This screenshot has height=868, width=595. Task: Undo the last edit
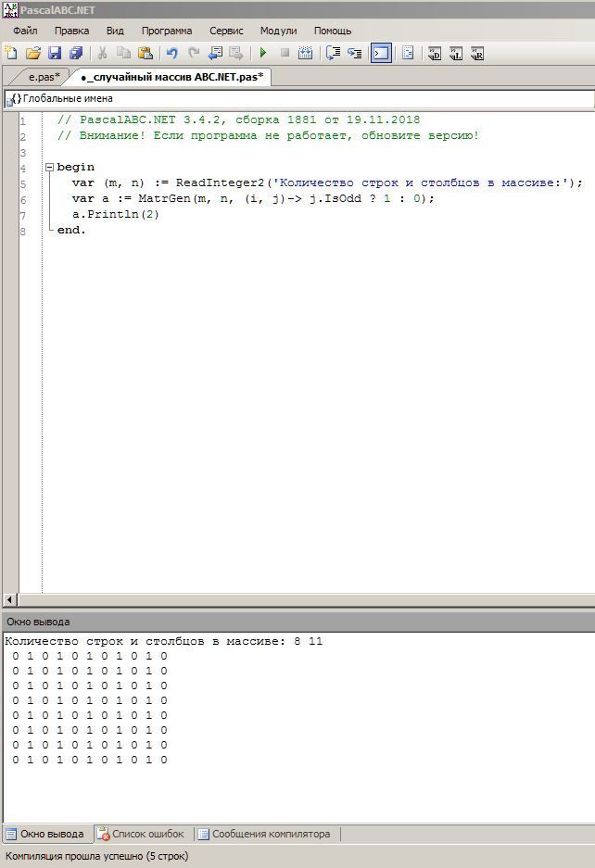(171, 53)
